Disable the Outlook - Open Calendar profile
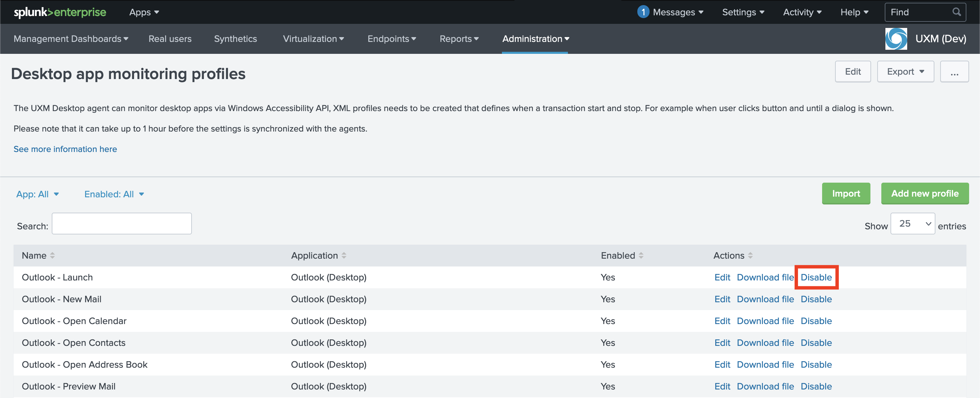This screenshot has width=980, height=398. [x=816, y=321]
